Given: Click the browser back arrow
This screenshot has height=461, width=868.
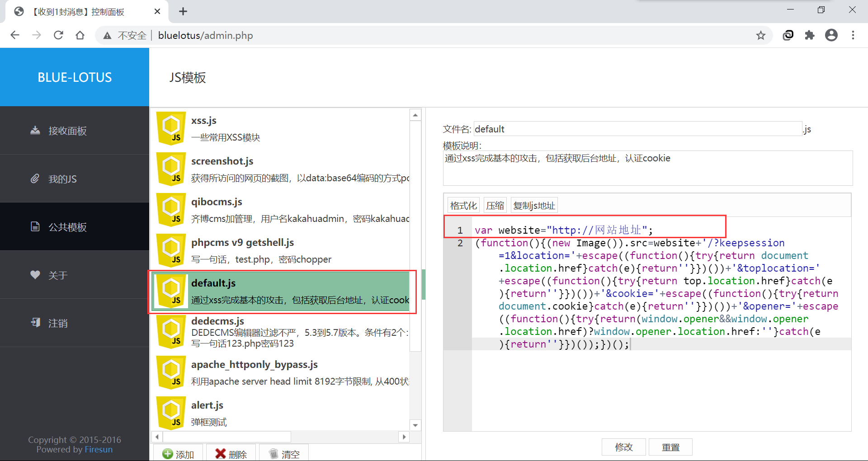Looking at the screenshot, I should click(x=15, y=35).
